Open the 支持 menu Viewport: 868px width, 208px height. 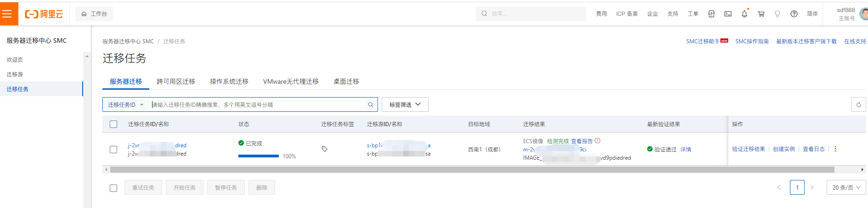click(673, 14)
